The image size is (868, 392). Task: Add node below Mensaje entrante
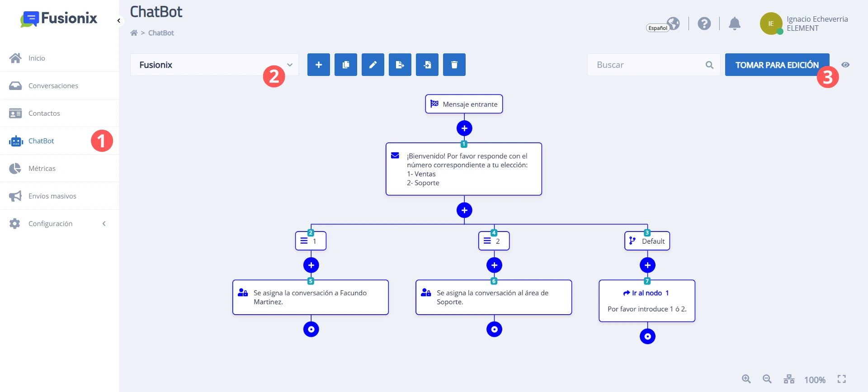[464, 128]
